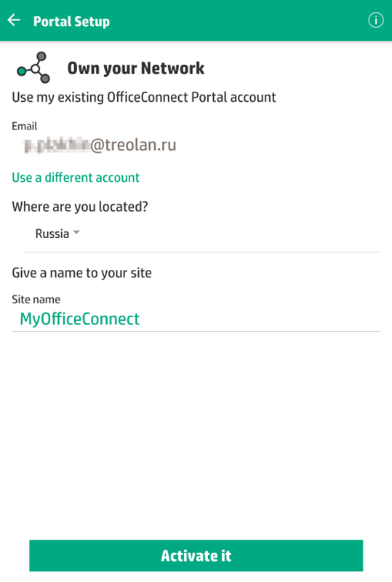Image resolution: width=392 pixels, height=582 pixels.
Task: Click the Email field label
Action: pos(25,126)
